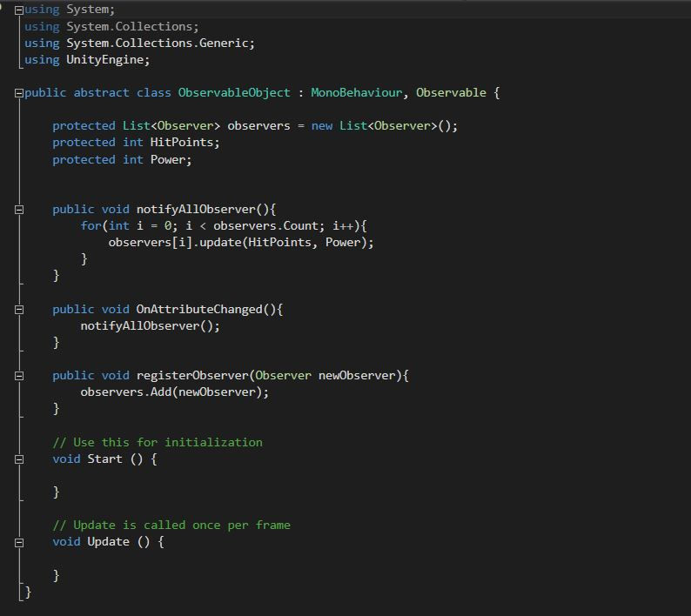Screen dimensions: 691x616
Task: Click 'HitPoints;' in the protected int declaration
Action: [x=184, y=143]
